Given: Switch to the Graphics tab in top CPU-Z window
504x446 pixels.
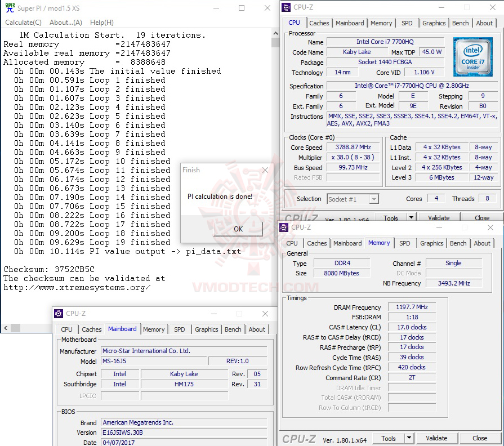Looking at the screenshot, I should pos(434,23).
